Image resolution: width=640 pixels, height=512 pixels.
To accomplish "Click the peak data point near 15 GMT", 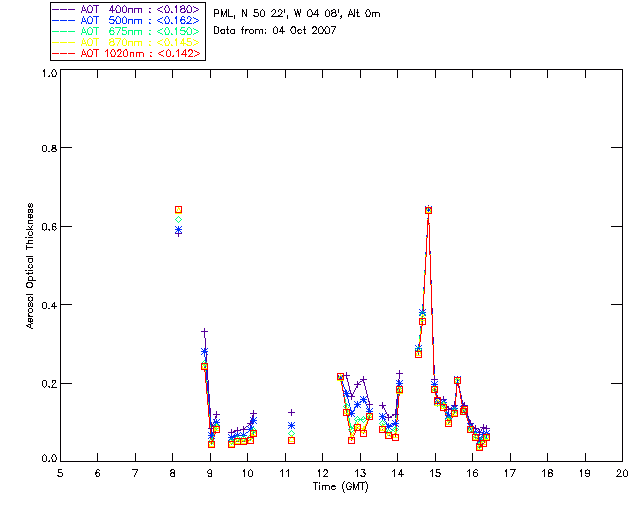I will [428, 210].
